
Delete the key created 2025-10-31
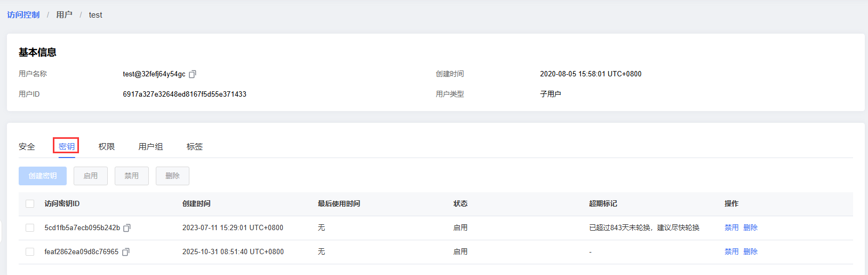coord(751,252)
